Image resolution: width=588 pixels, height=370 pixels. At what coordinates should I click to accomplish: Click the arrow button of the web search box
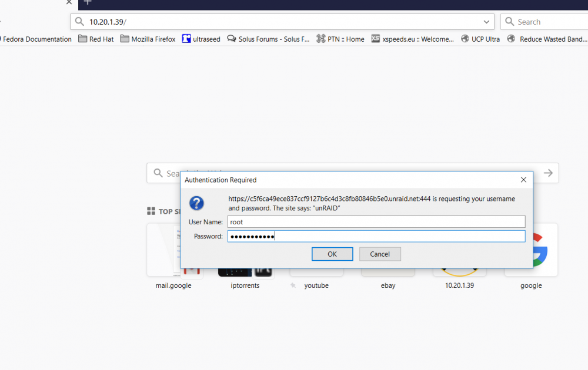548,173
